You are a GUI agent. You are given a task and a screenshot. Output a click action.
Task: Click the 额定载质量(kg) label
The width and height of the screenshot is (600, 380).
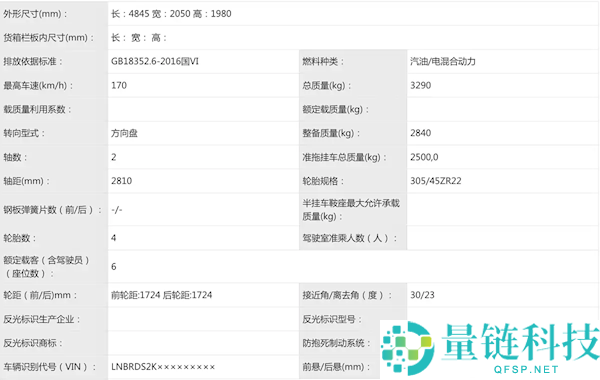pyautogui.click(x=336, y=109)
